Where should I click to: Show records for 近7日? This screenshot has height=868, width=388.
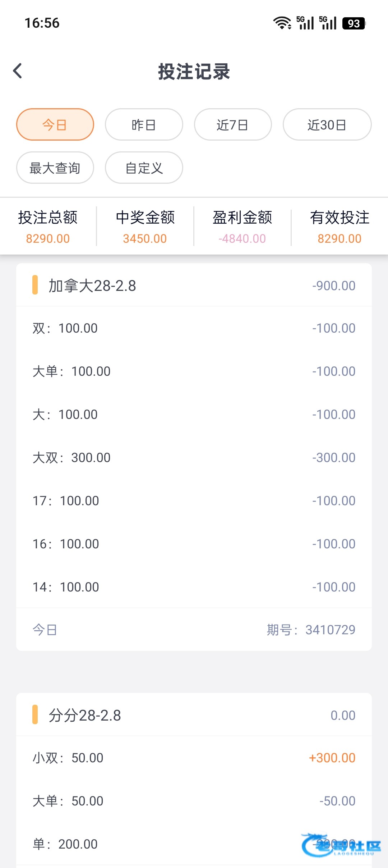(x=232, y=125)
